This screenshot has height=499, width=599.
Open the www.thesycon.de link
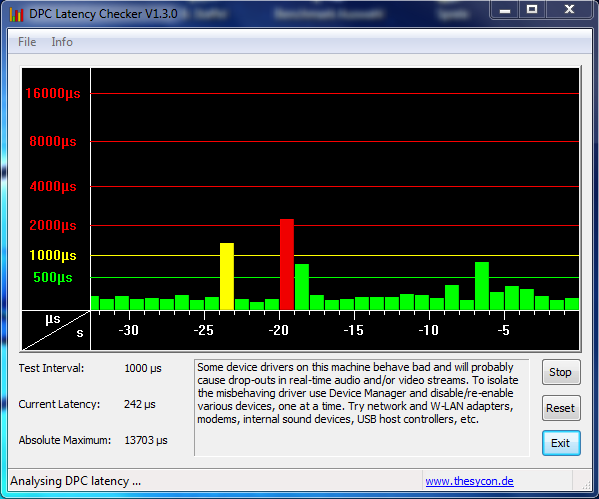[x=469, y=481]
